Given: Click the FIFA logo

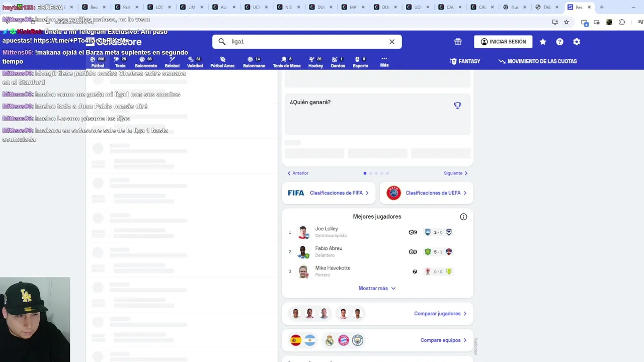Looking at the screenshot, I should [296, 193].
